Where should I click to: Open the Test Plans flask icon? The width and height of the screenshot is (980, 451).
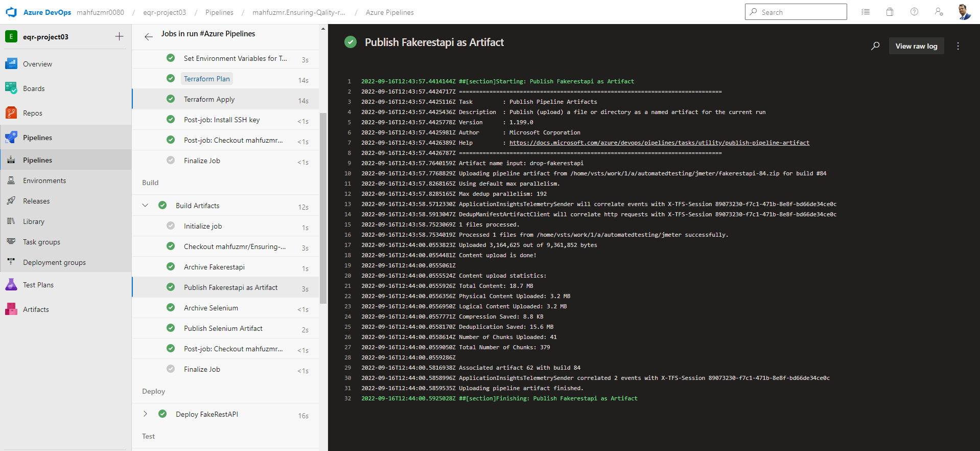[x=11, y=285]
